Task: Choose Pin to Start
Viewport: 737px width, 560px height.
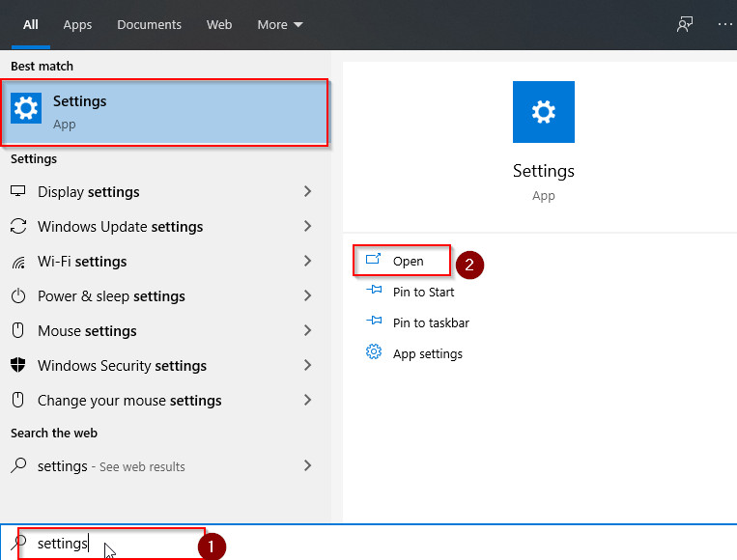Action: pyautogui.click(x=423, y=292)
